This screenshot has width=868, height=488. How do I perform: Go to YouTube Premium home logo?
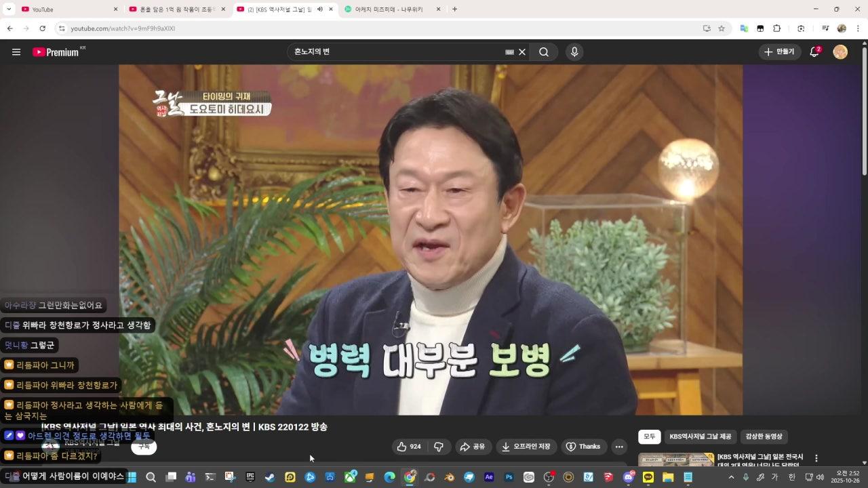coord(56,52)
